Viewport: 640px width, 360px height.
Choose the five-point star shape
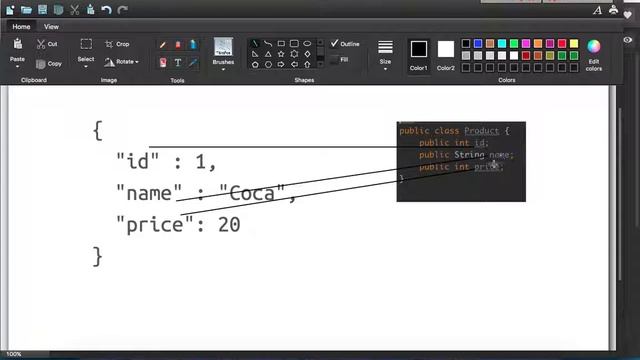(281, 54)
